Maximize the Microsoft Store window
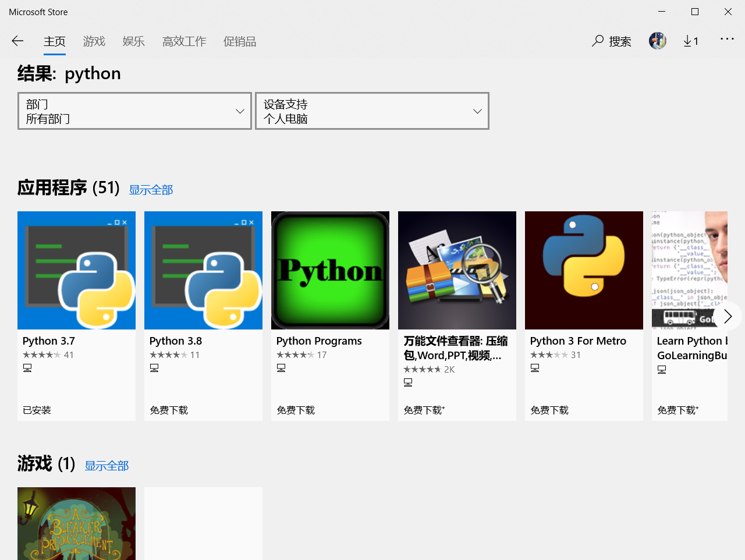Screen dimensions: 745x560 click(x=695, y=12)
